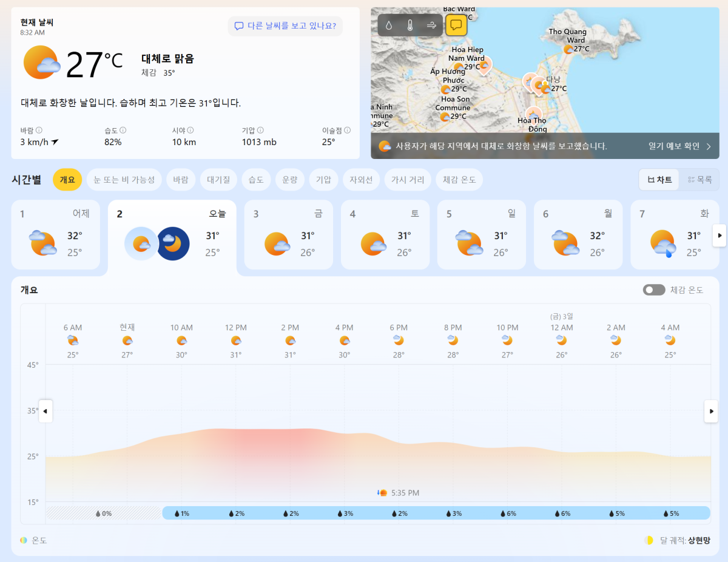728x562 pixels.
Task: Switch to 차트 view
Action: 659,180
